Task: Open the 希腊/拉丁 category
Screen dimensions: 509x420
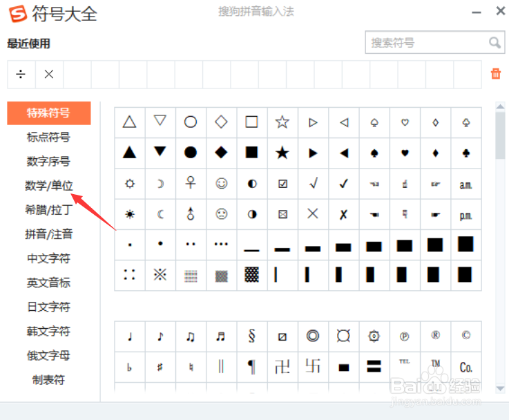Action: point(49,210)
